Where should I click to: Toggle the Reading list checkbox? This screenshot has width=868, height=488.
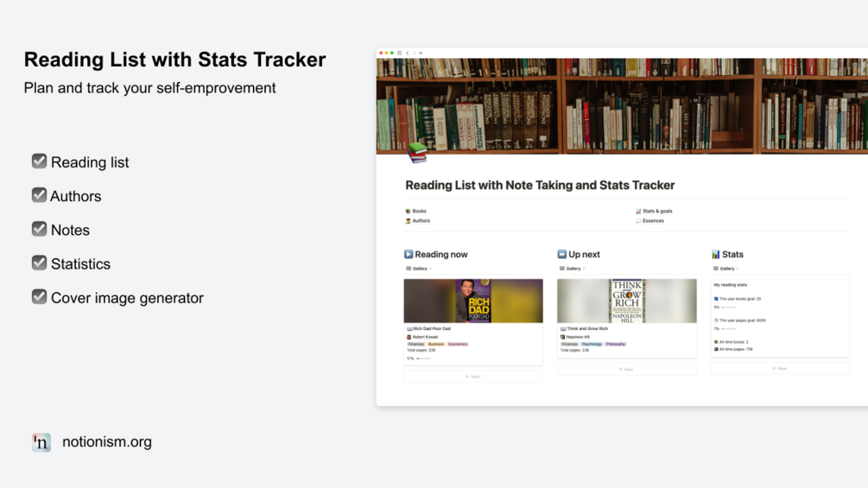(40, 162)
